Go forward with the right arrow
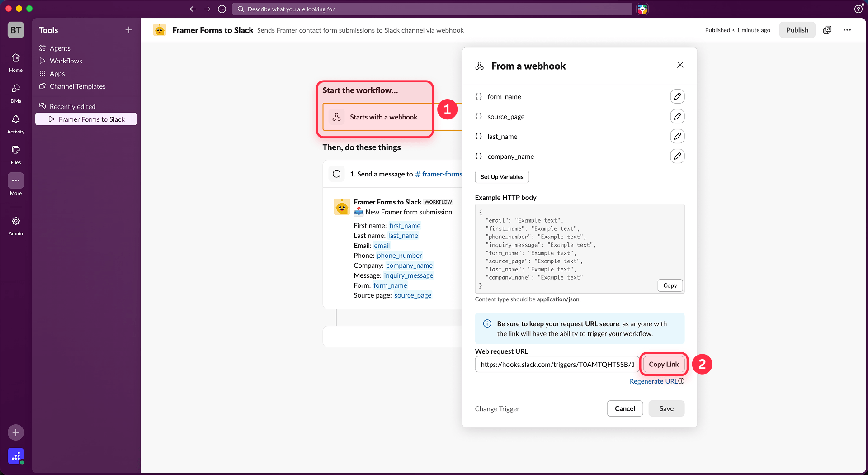Screen dimensions: 868x475 [x=208, y=9]
